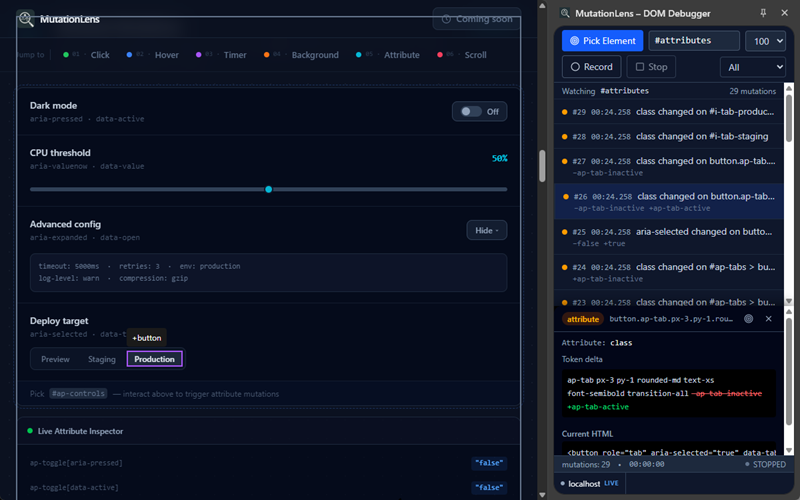Click the green +ap-tab-active token
The width and height of the screenshot is (800, 500).
point(598,407)
